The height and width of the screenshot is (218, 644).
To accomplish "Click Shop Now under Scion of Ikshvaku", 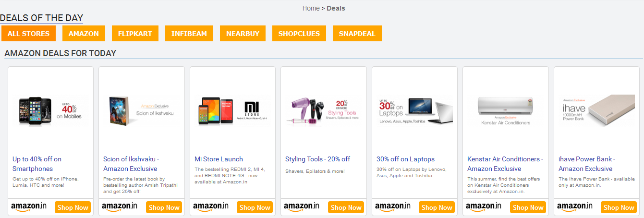I will [164, 207].
